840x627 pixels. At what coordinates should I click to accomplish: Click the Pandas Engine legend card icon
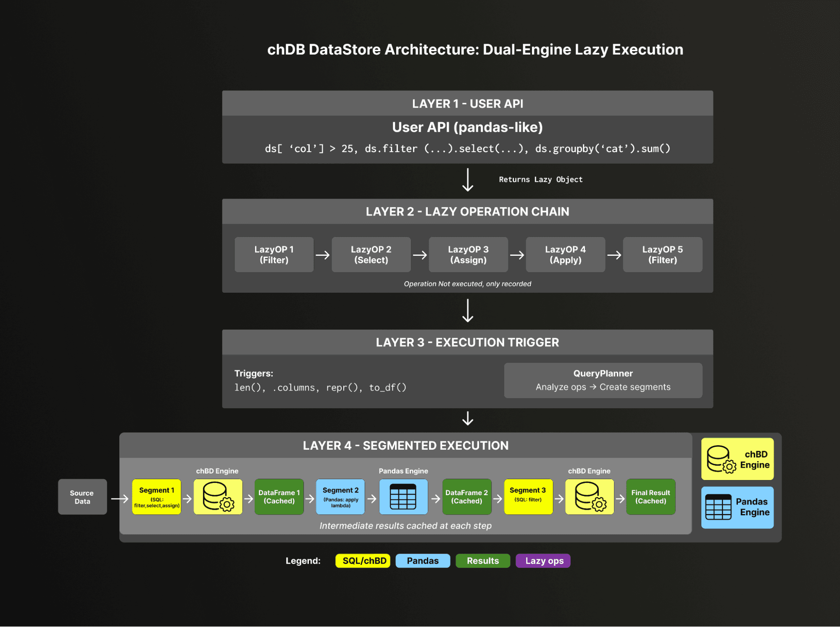[x=718, y=507]
